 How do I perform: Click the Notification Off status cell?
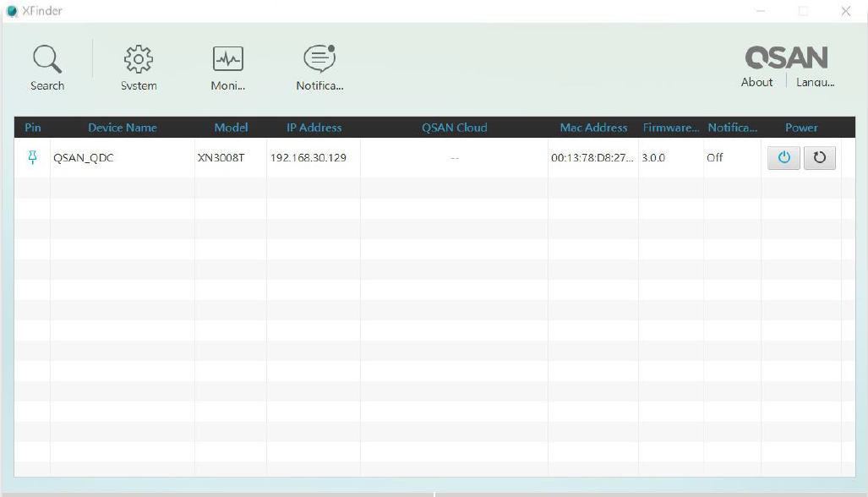click(x=715, y=158)
